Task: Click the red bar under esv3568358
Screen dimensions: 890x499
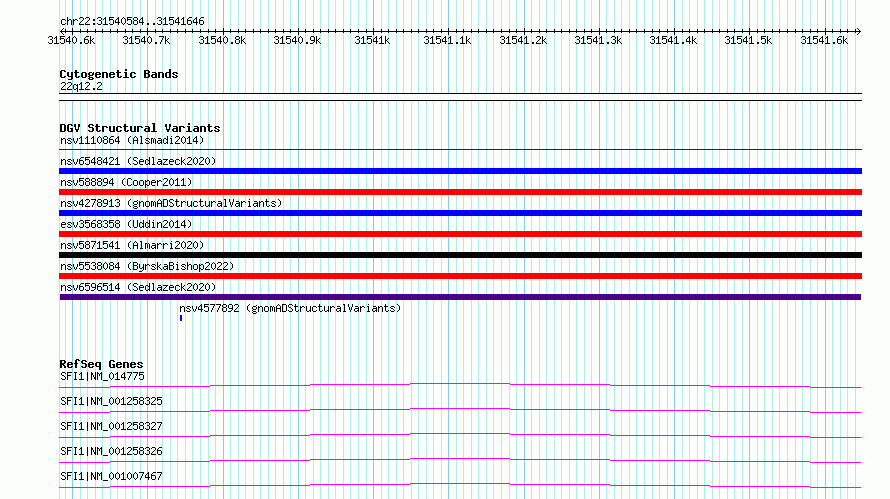Action: pyautogui.click(x=460, y=234)
